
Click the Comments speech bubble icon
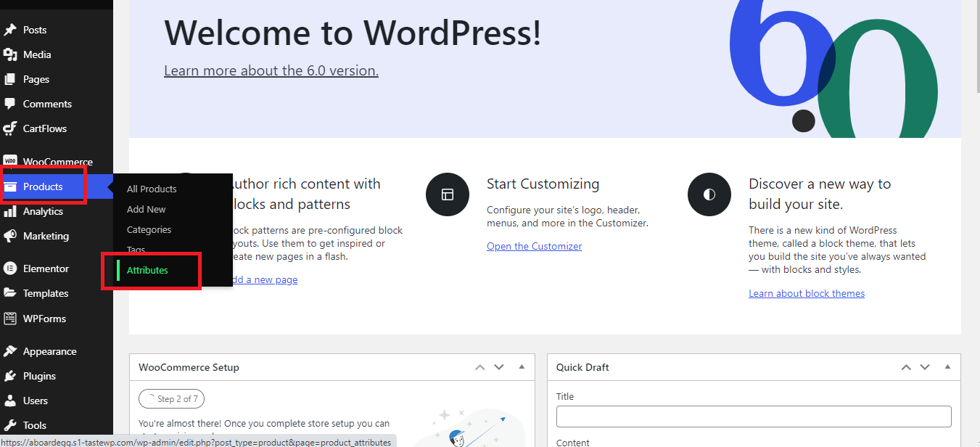[10, 104]
